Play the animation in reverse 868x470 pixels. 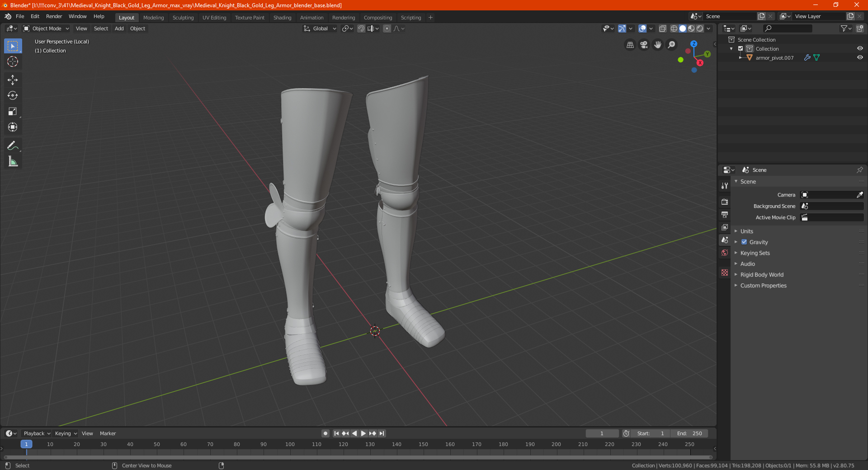tap(354, 433)
